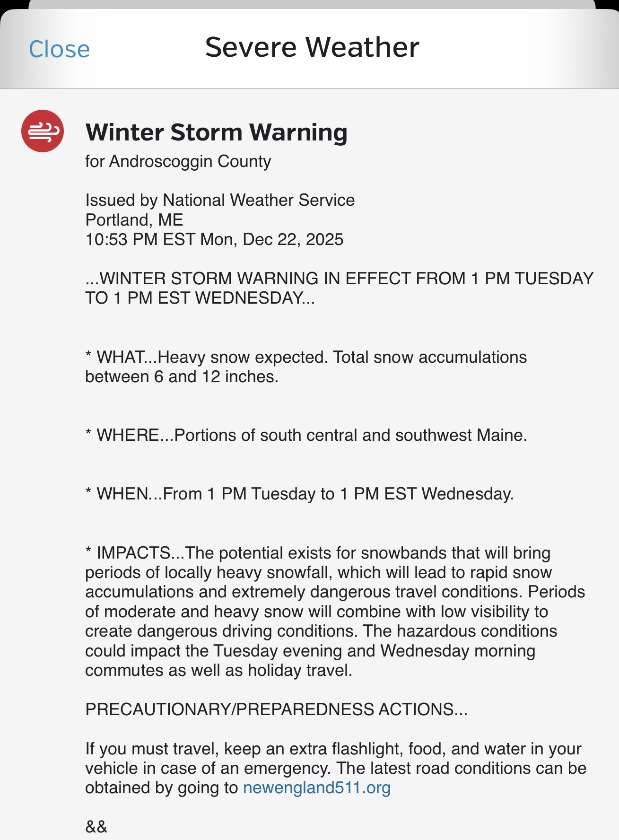Tap the Severe Weather title

click(x=312, y=47)
